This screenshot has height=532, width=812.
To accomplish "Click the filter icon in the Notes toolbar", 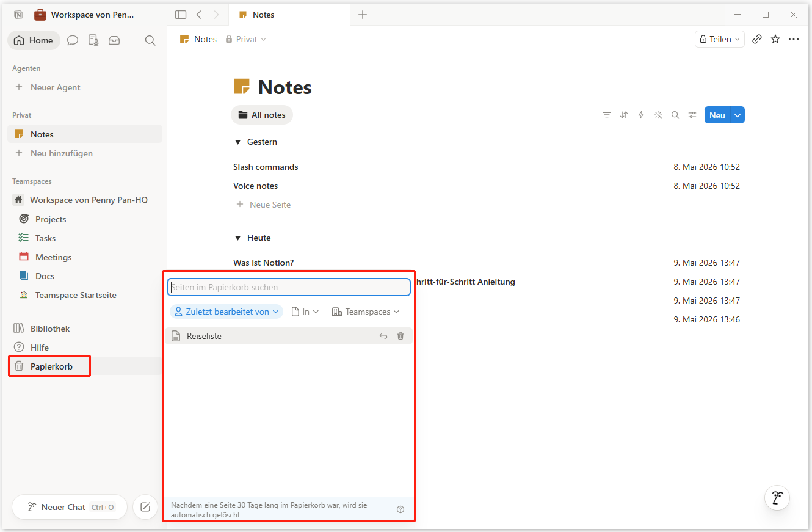I will click(x=606, y=115).
